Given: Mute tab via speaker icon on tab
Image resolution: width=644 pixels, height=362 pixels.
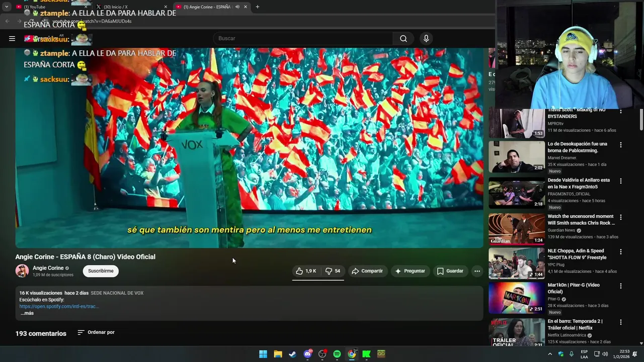Looking at the screenshot, I should coord(237,7).
